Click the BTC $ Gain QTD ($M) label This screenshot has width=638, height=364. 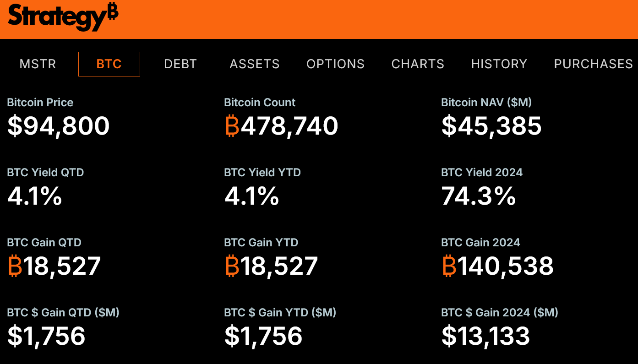[x=63, y=313]
